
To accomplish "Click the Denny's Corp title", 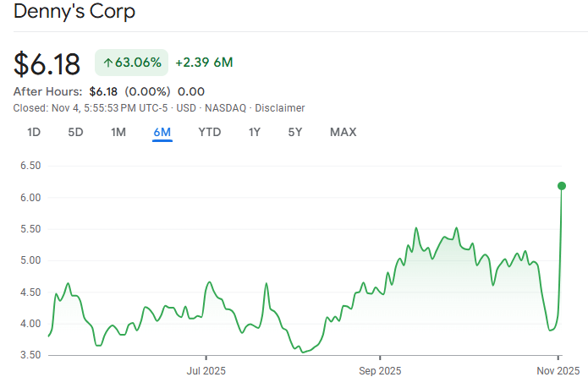I will (x=74, y=11).
